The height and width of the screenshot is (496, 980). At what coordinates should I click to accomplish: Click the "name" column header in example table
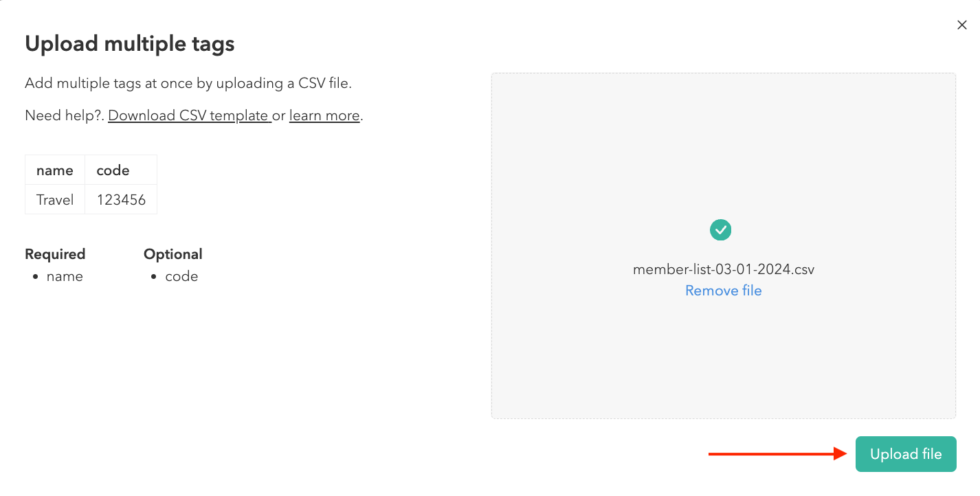click(55, 170)
